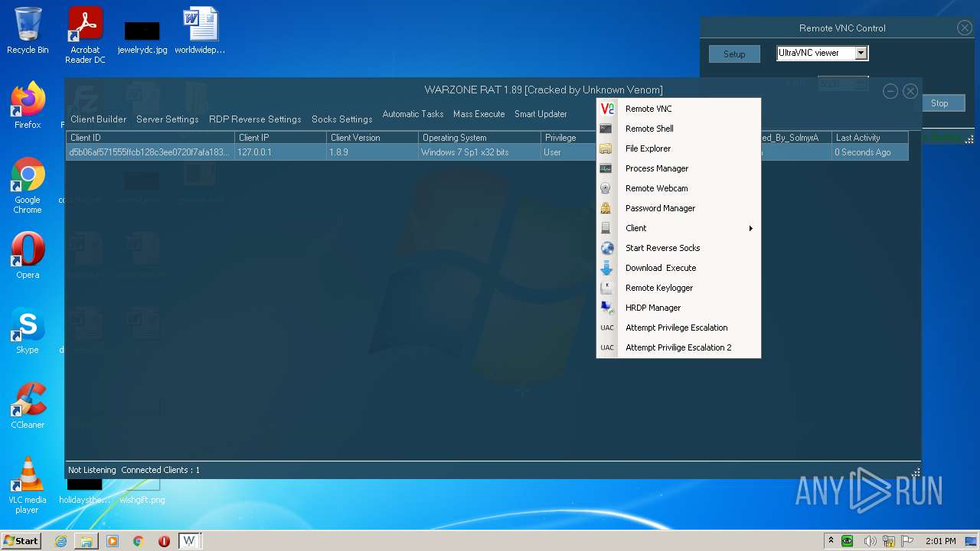The width and height of the screenshot is (980, 551).
Task: Open Server Settings tab
Action: click(x=168, y=119)
